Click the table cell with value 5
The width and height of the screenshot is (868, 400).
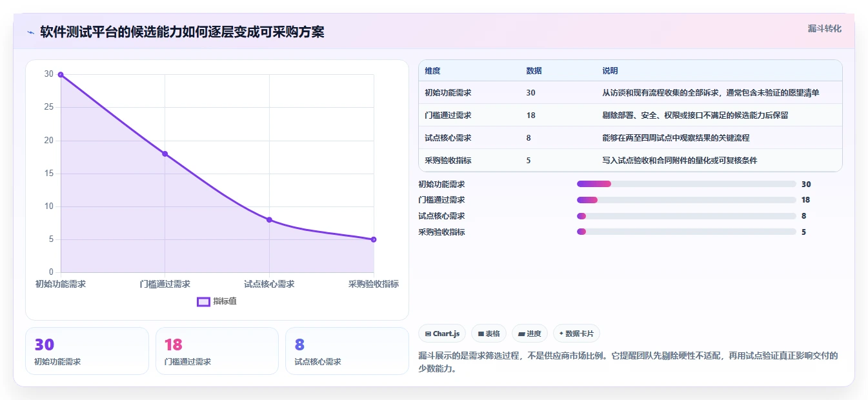[529, 161]
